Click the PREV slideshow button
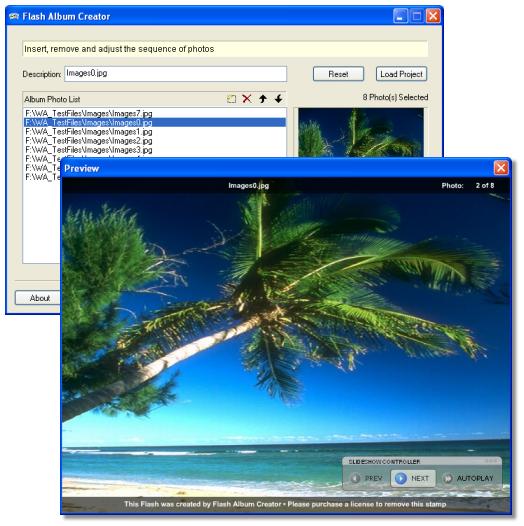524x526 pixels. coord(367,478)
